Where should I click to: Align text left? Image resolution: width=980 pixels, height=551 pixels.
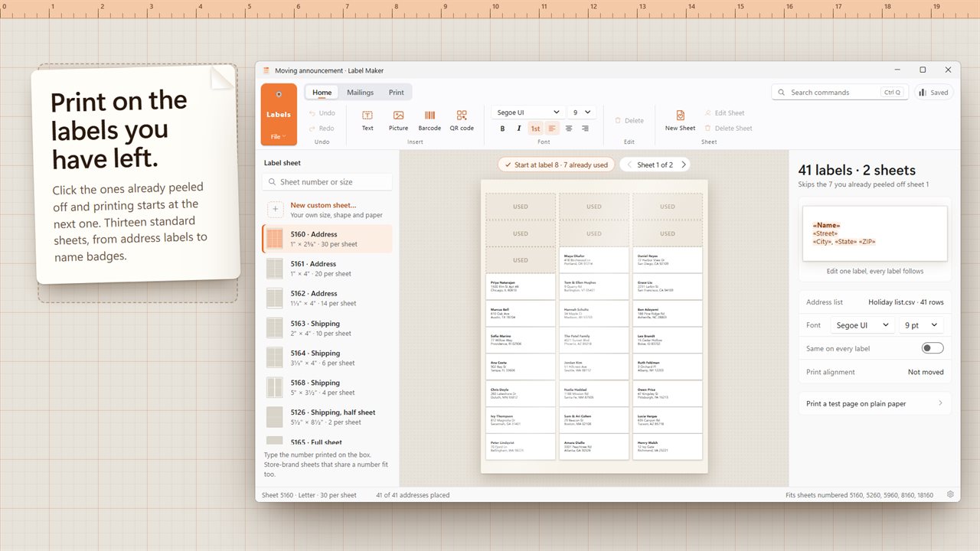(x=552, y=129)
